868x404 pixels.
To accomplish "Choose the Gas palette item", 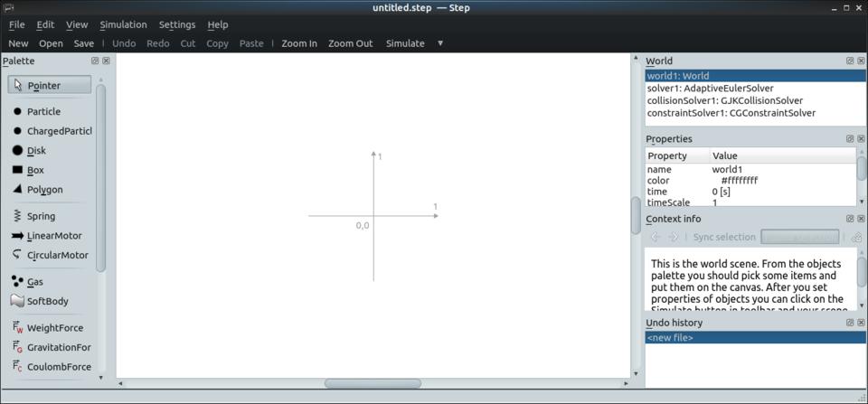I will [28, 282].
